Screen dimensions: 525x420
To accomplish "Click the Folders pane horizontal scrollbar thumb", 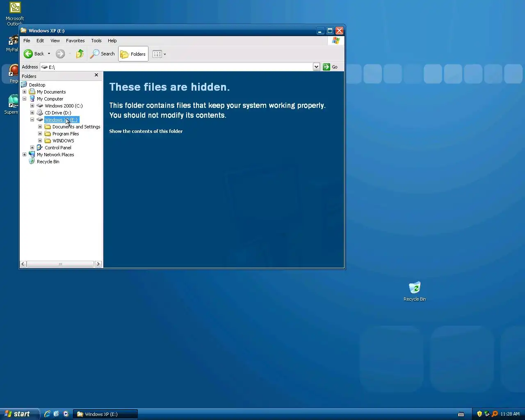I will pyautogui.click(x=60, y=264).
